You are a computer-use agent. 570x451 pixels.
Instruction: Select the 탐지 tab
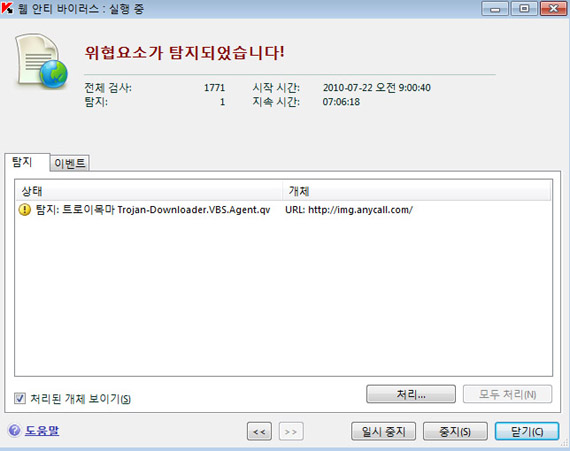(x=23, y=162)
